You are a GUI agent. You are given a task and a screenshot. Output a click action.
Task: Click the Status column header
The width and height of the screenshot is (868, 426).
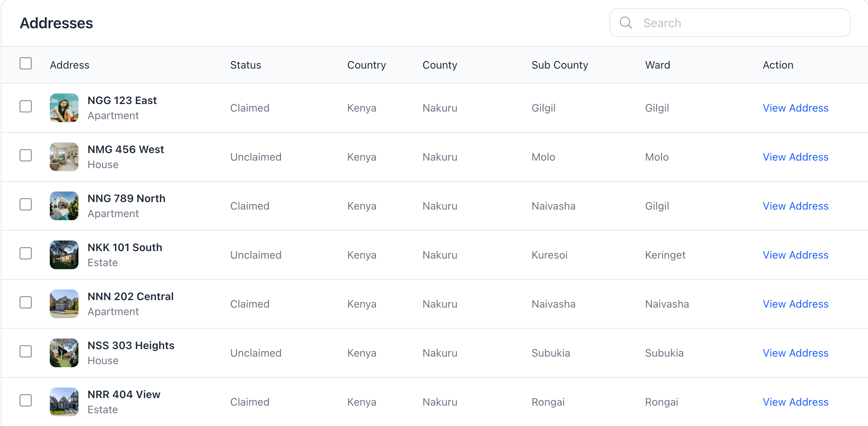(246, 65)
